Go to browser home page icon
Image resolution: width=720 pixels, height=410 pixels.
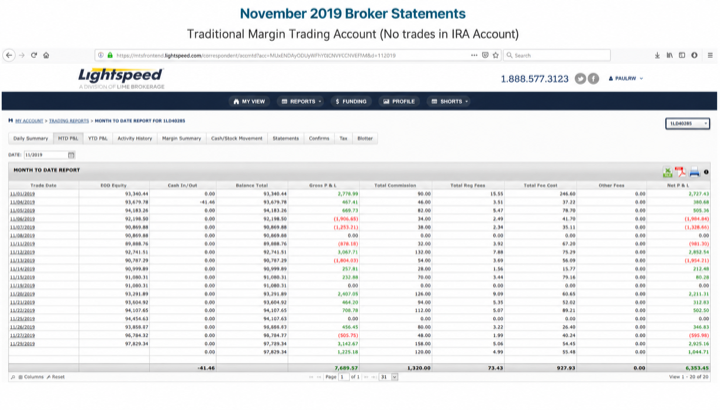tap(46, 55)
